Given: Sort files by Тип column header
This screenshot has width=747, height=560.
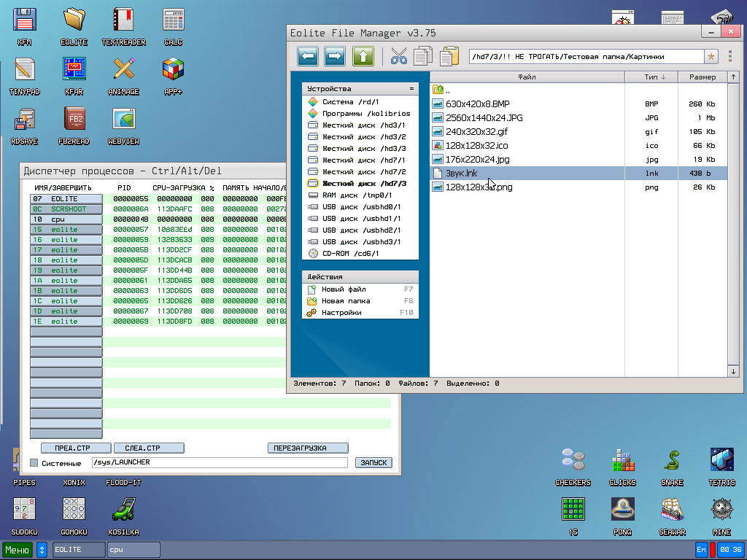Looking at the screenshot, I should 651,77.
